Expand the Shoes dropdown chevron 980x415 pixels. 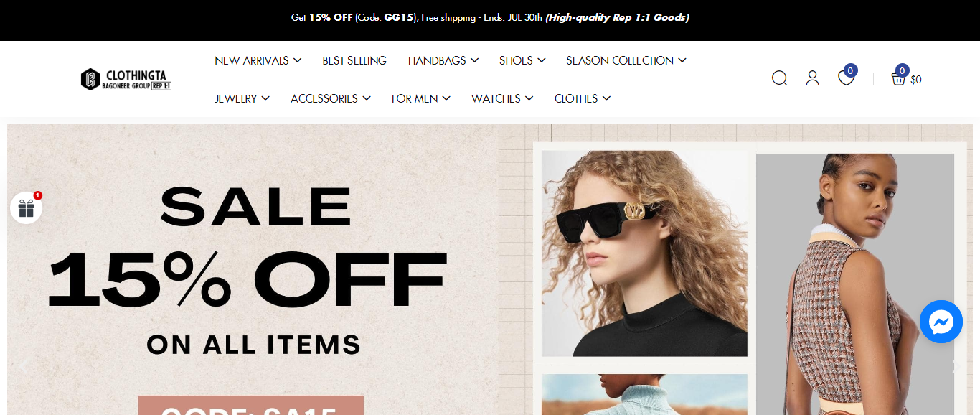click(x=542, y=60)
